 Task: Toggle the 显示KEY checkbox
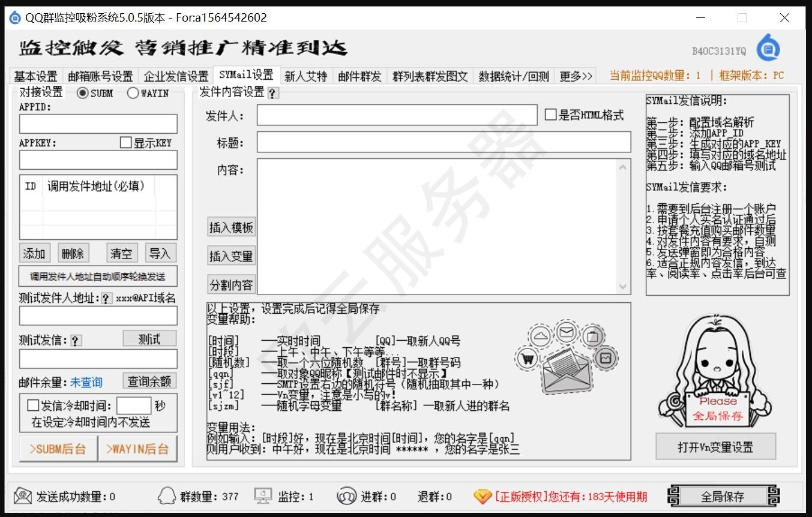click(125, 143)
